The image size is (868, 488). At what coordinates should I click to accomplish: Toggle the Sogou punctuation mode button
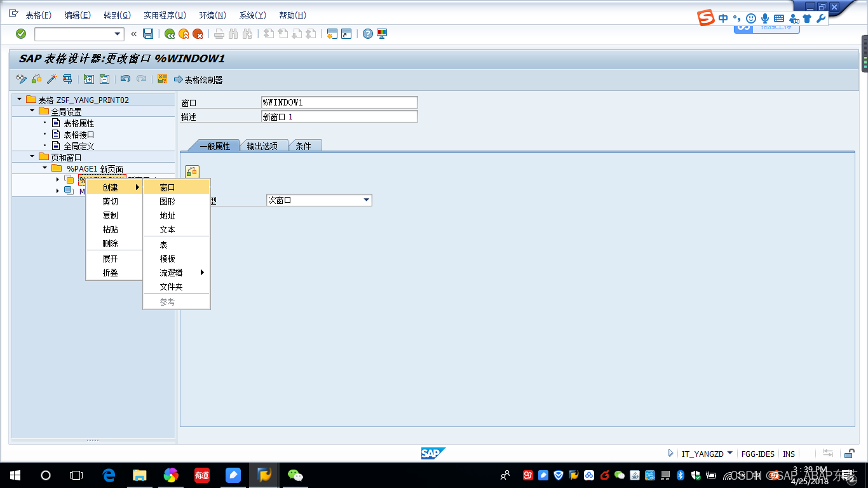point(737,18)
